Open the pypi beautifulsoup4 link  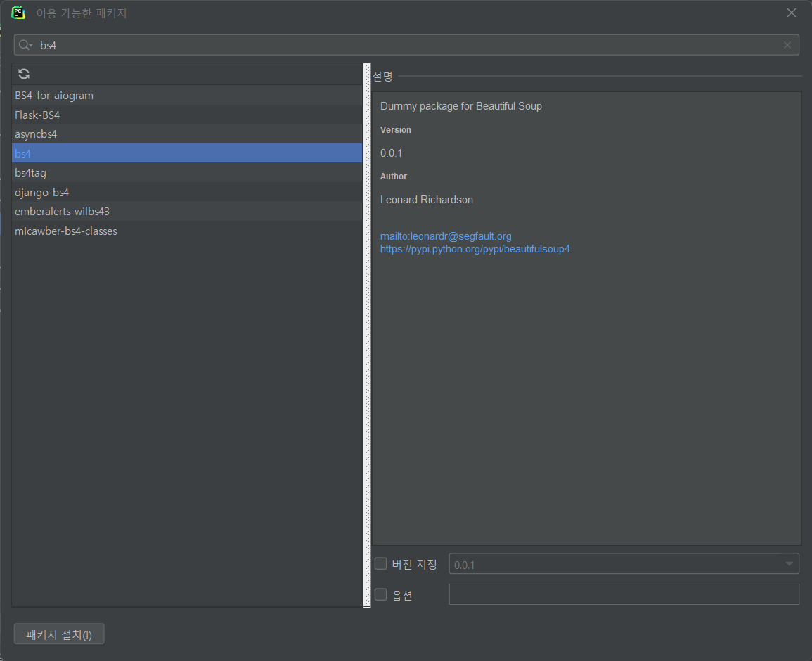tap(475, 249)
